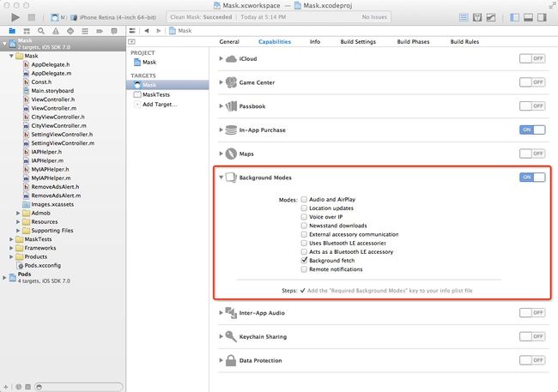Expand the Frameworks group

11,248
